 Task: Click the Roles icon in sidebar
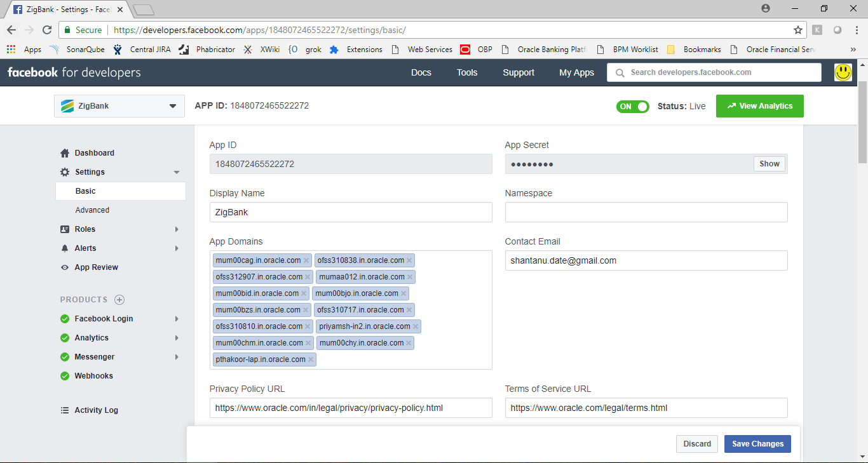click(65, 229)
